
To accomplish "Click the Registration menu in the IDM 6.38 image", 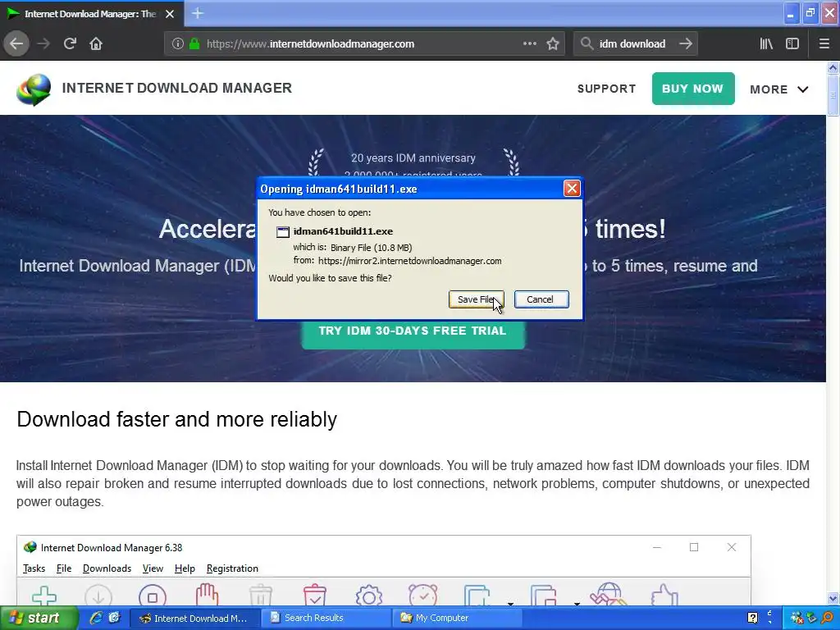I will click(232, 568).
